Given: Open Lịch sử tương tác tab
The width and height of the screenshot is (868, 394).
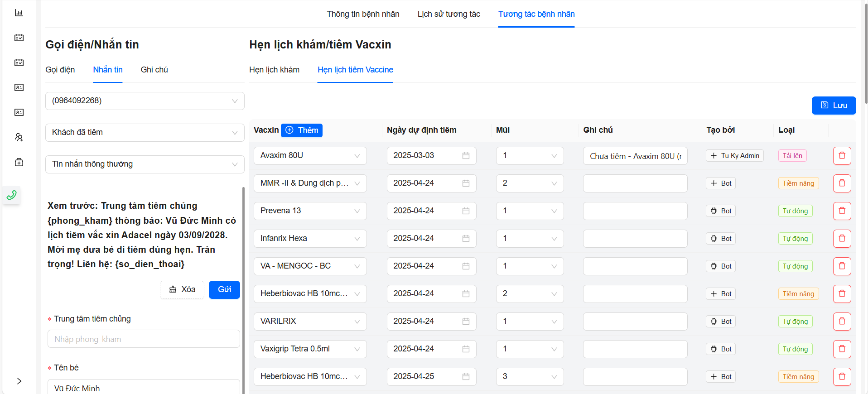Looking at the screenshot, I should tap(449, 14).
